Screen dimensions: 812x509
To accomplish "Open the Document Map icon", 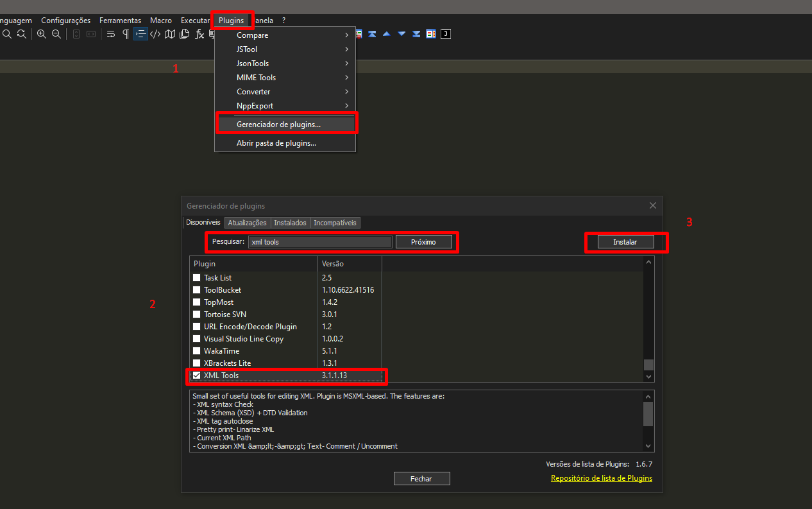I will click(x=169, y=34).
